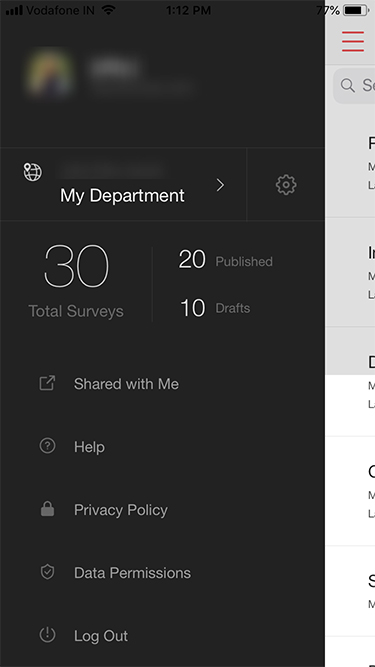
Task: Tap the Shared with Me external-link icon
Action: [47, 383]
